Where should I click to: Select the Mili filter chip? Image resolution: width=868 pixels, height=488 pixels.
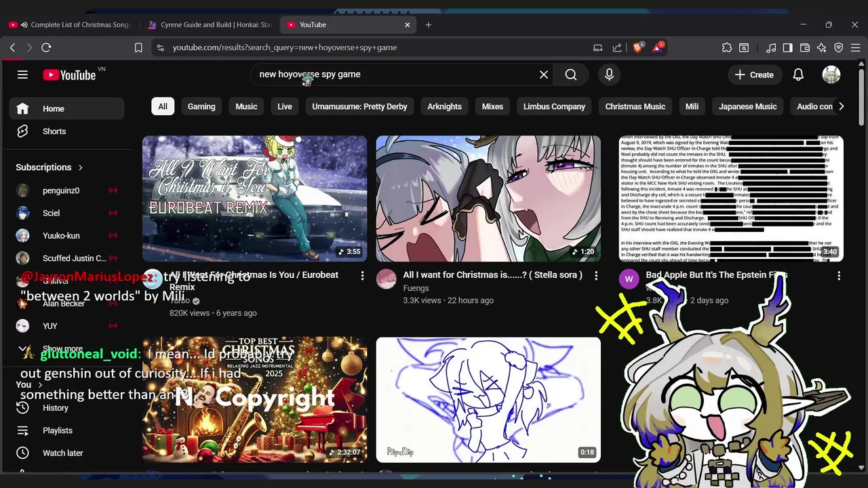pos(692,106)
